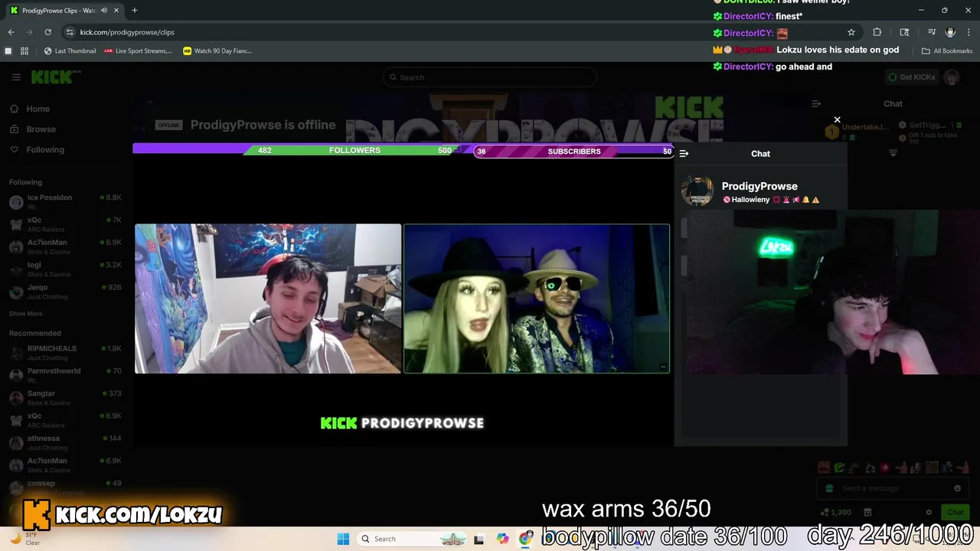Open RIPMICHEALS in Recommended list
The width and height of the screenshot is (980, 551).
pyautogui.click(x=65, y=352)
